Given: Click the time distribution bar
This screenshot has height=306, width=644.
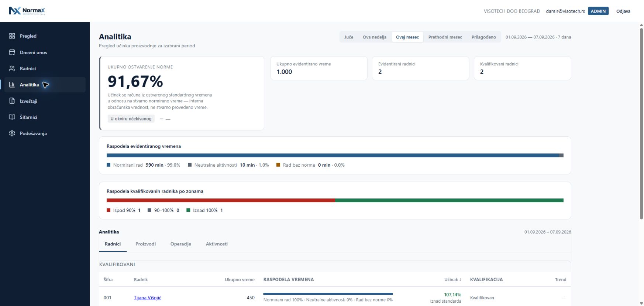Looking at the screenshot, I should click(x=335, y=156).
